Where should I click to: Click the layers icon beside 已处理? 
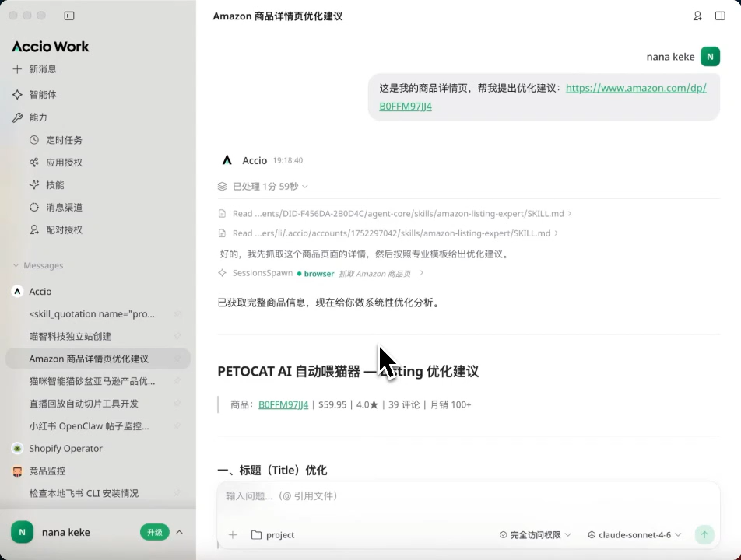(x=222, y=186)
